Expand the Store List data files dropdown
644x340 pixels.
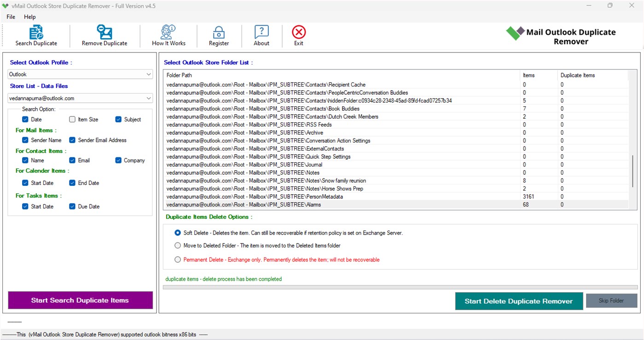149,98
